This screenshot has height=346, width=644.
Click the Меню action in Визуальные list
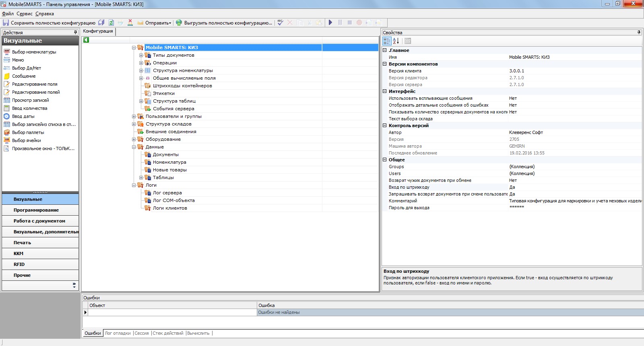point(18,60)
